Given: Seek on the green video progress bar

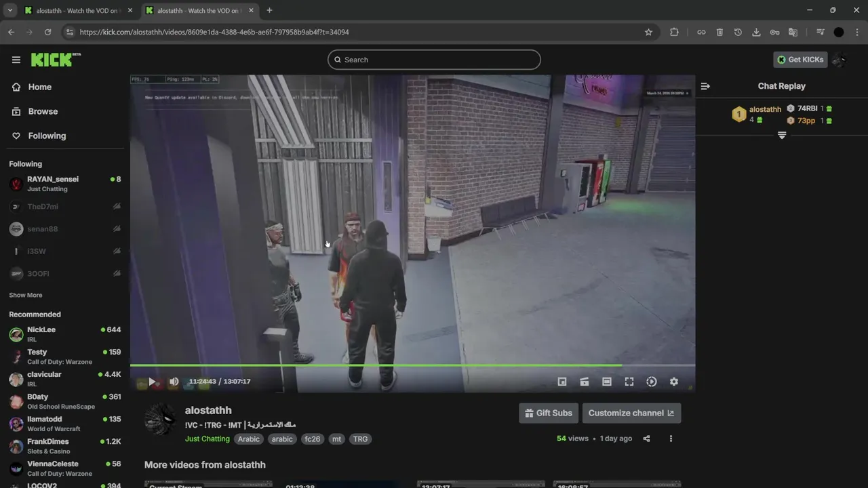Looking at the screenshot, I should click(412, 365).
